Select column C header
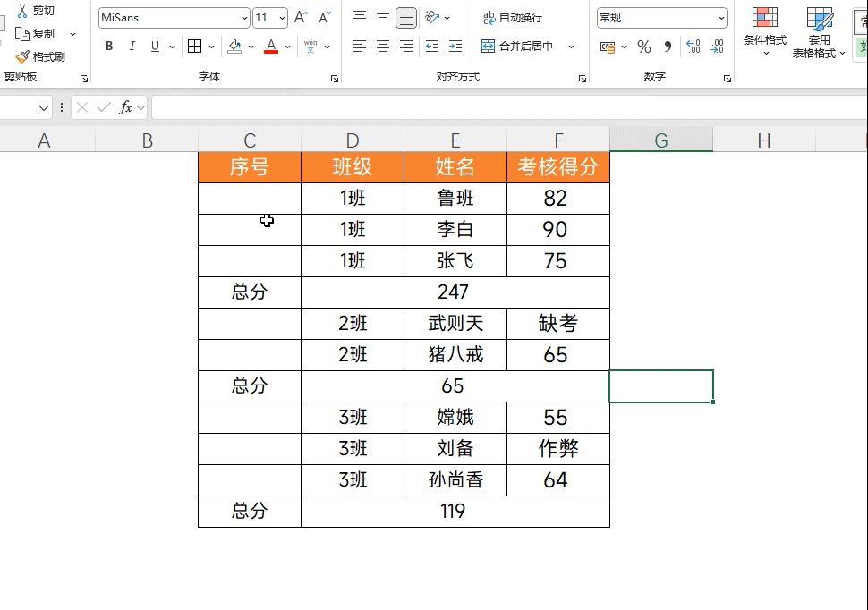The height and width of the screenshot is (610, 868). (250, 140)
